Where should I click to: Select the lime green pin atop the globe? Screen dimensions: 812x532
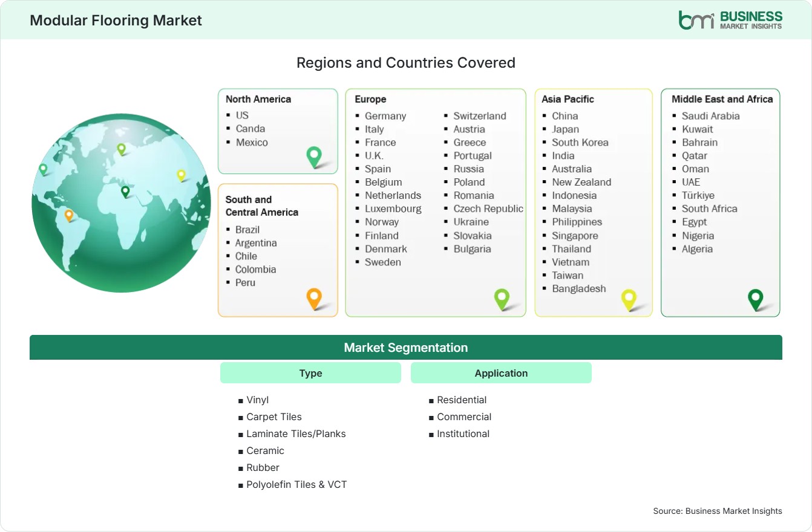tap(121, 149)
